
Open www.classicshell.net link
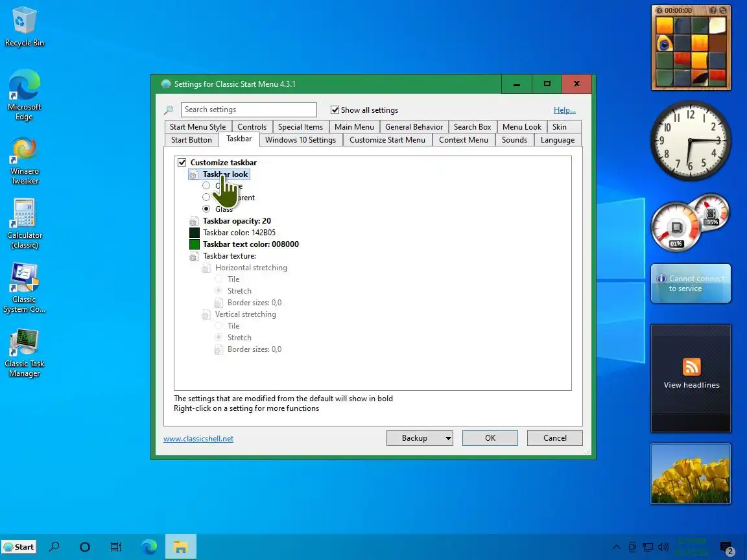pos(198,439)
